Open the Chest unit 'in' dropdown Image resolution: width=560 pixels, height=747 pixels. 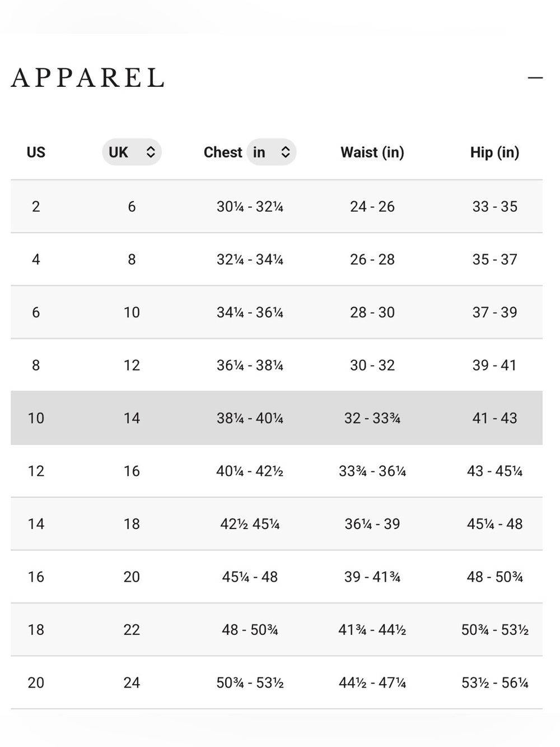click(x=272, y=152)
